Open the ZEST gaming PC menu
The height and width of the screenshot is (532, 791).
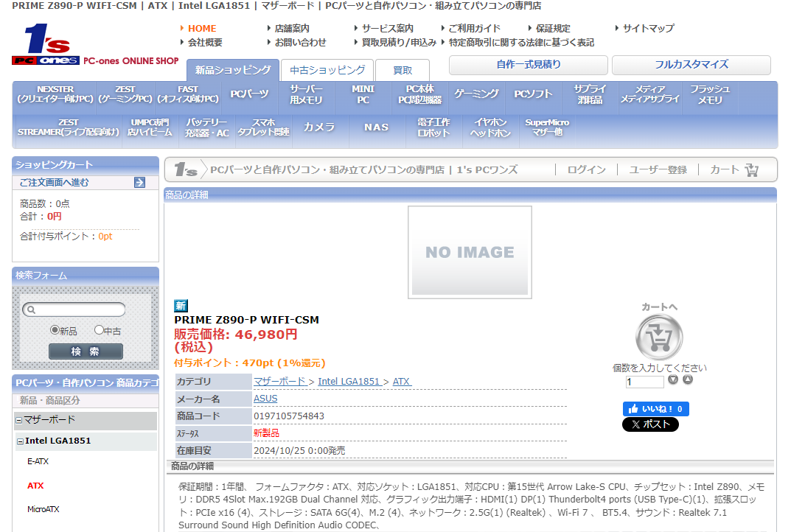125,94
